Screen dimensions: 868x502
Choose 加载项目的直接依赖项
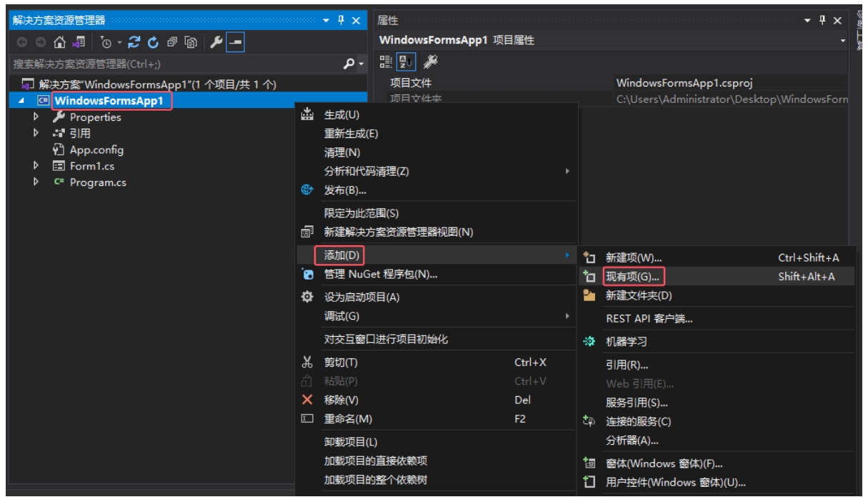(x=437, y=461)
